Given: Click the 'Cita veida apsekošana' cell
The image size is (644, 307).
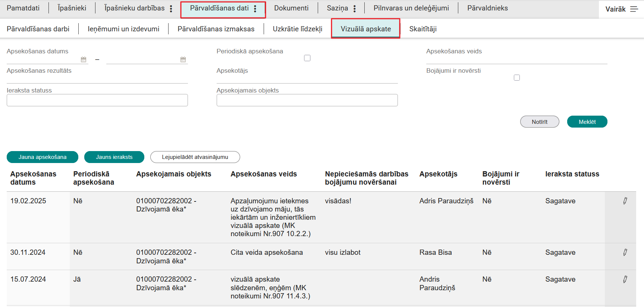Looking at the screenshot, I should (267, 253).
